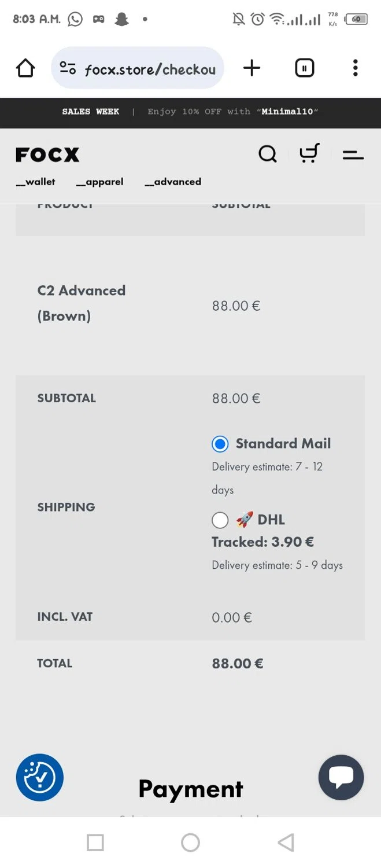Open the browser three-dot menu

point(355,68)
